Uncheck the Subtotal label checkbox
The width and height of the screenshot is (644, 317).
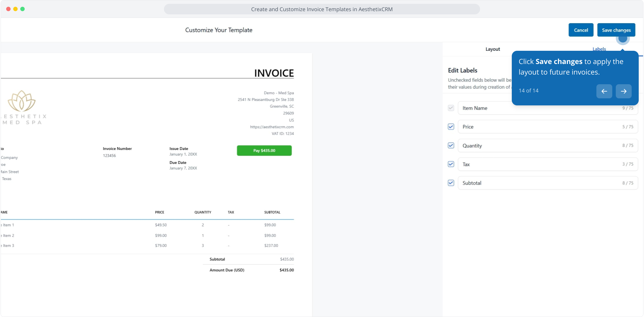[451, 183]
